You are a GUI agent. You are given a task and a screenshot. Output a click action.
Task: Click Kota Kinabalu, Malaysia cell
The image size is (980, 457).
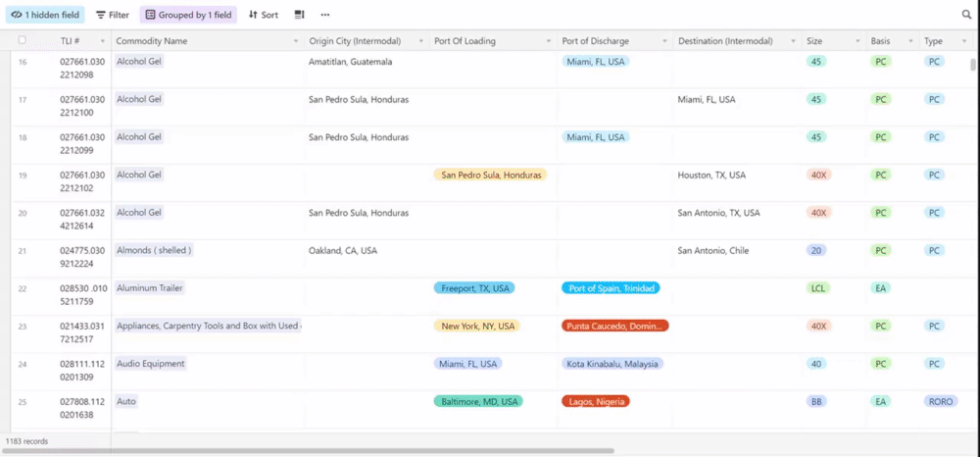point(612,363)
